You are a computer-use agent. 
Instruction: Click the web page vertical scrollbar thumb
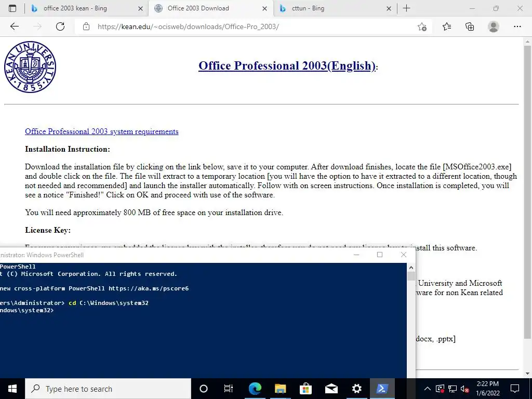(x=528, y=192)
